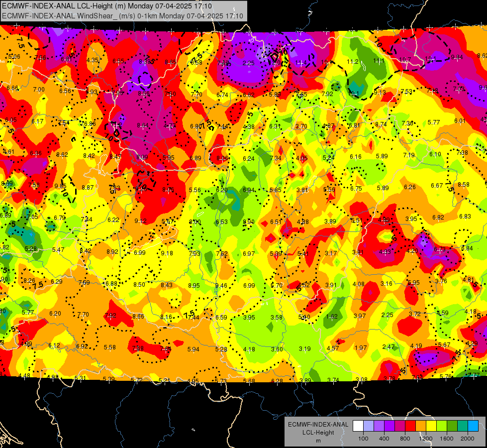Click the wind shear value '5.47'
487x448 pixels.
click(x=58, y=250)
